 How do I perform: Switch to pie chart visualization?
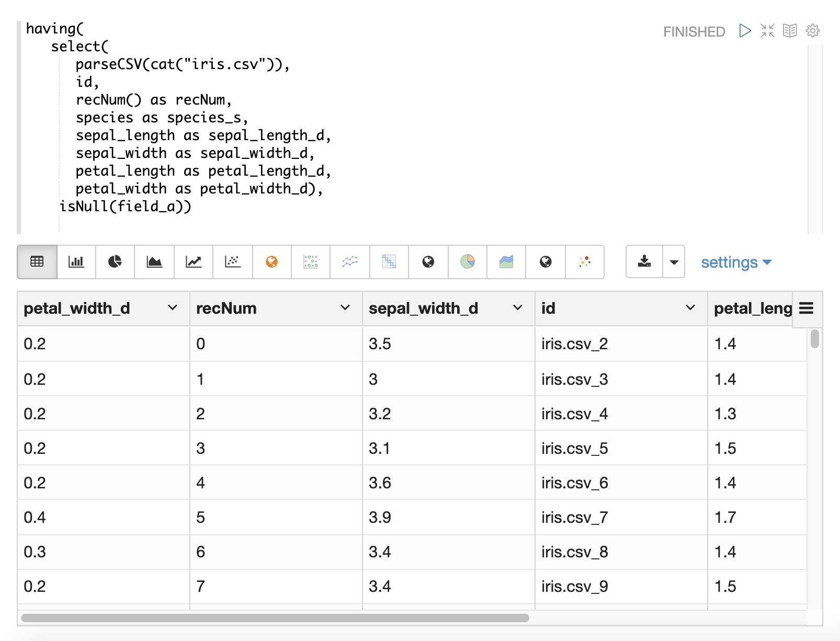(x=115, y=262)
